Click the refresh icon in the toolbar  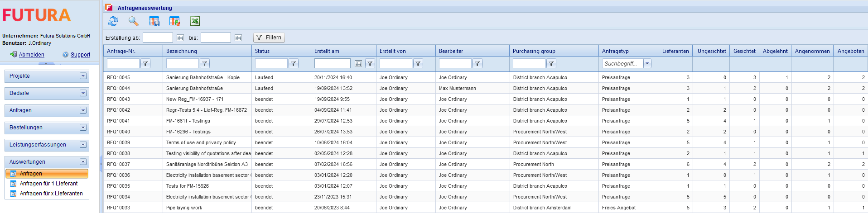[x=113, y=21]
